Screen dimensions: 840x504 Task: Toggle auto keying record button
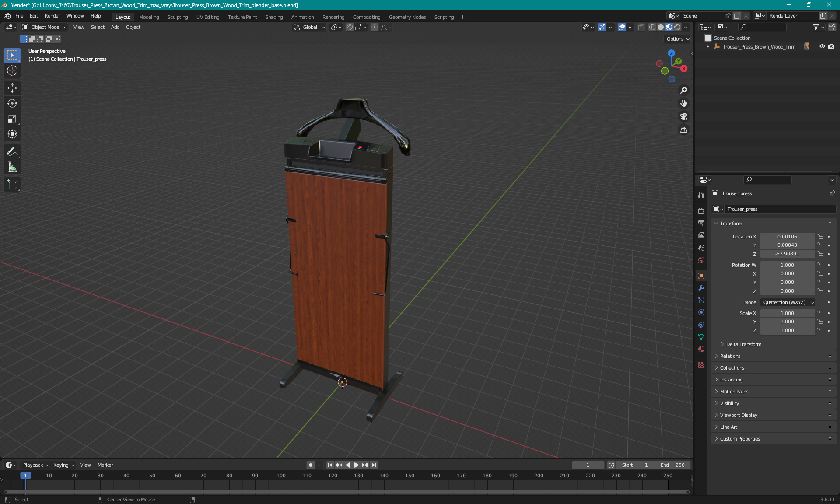[x=311, y=465]
